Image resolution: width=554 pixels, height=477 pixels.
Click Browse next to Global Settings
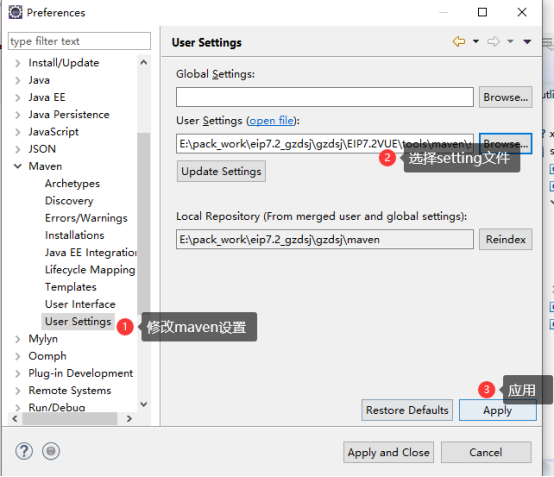[506, 97]
